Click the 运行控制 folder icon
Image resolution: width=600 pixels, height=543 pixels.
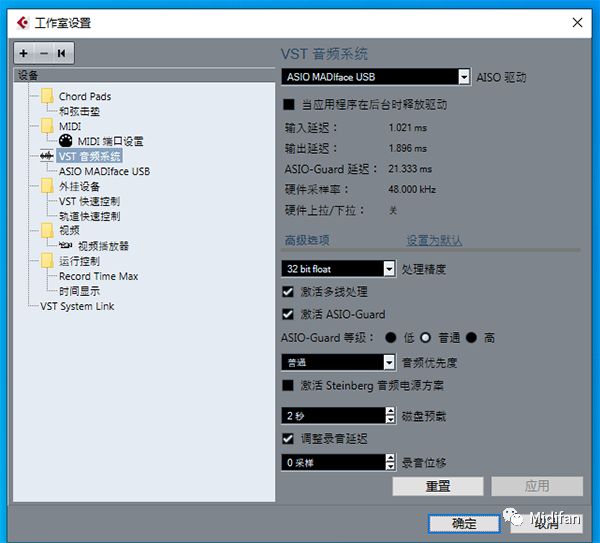point(47,261)
